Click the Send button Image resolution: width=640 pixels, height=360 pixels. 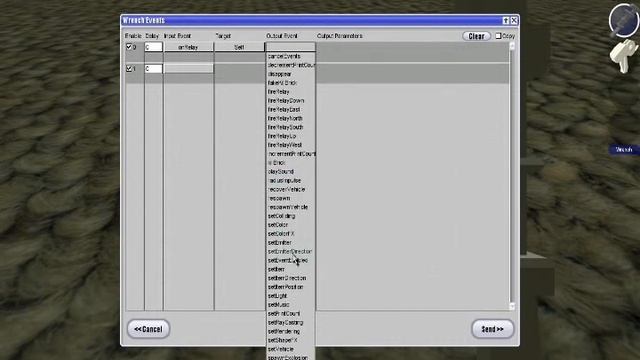[x=492, y=329]
